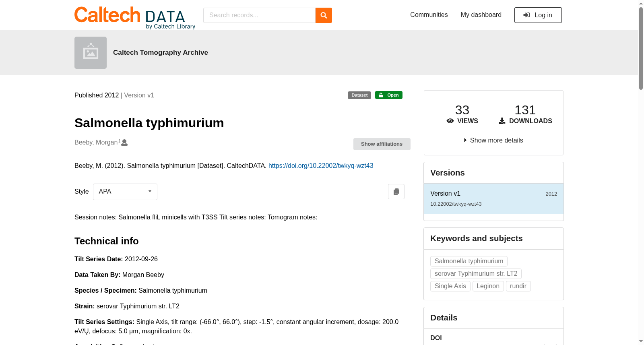Click the Leginon keyword tag
The image size is (644, 345).
pos(488,286)
